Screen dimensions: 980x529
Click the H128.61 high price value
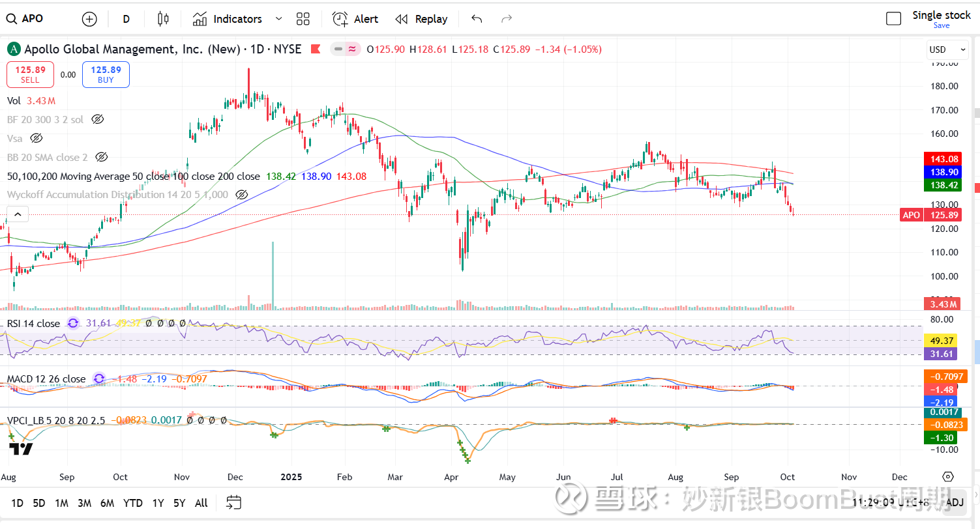pos(428,49)
